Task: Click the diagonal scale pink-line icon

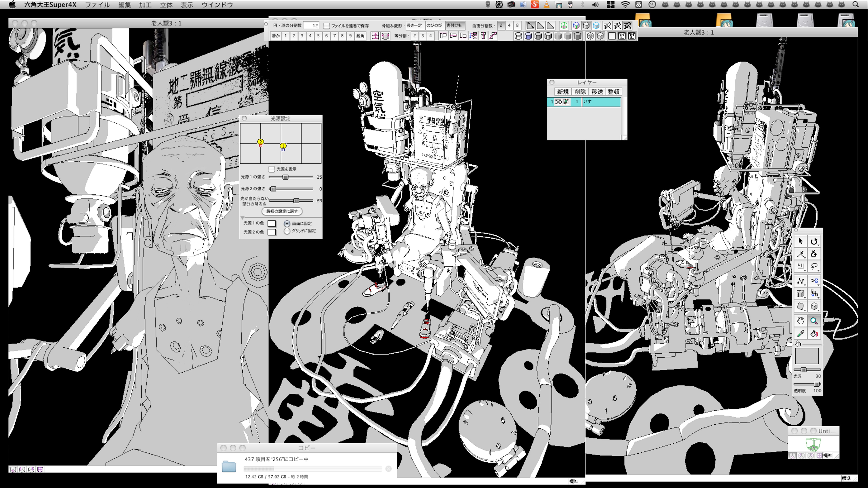Action: pos(493,36)
